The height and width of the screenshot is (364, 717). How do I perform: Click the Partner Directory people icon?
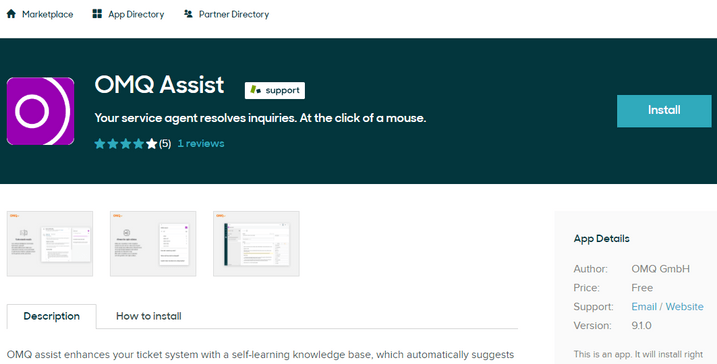pos(188,14)
